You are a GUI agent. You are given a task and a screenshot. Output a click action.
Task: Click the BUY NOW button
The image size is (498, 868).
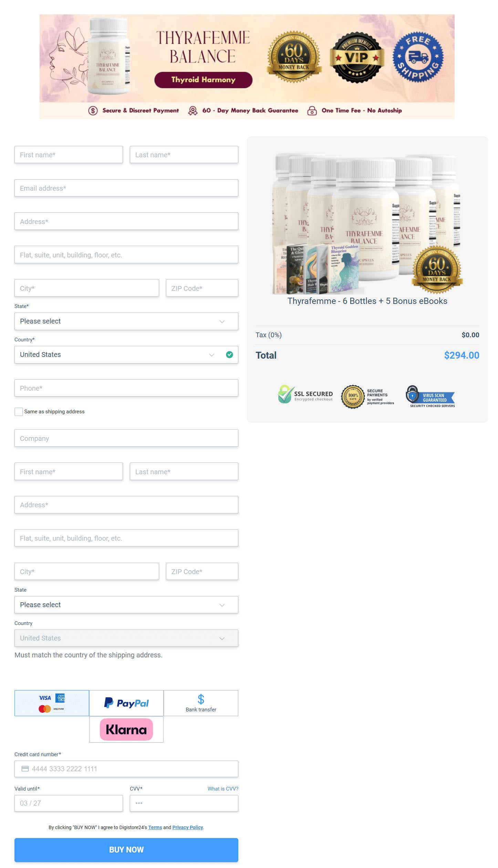(x=126, y=850)
